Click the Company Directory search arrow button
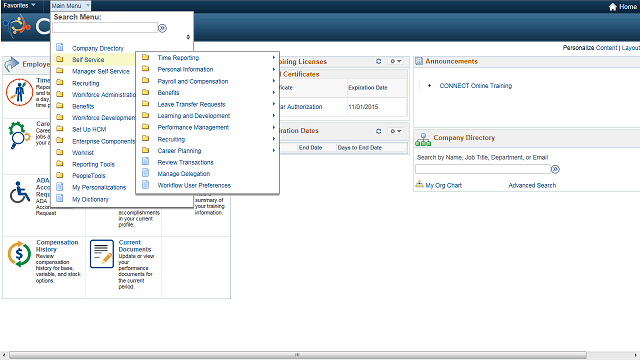This screenshot has width=640, height=360. coord(555,169)
